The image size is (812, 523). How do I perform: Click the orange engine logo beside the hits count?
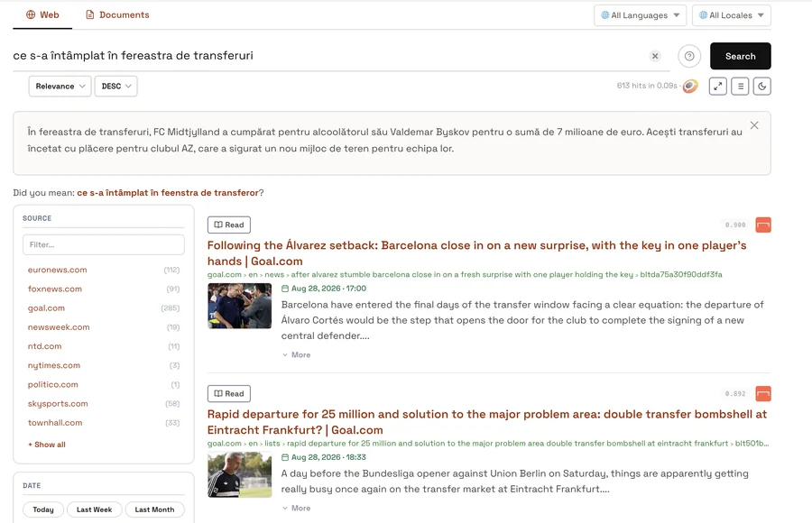click(x=690, y=86)
